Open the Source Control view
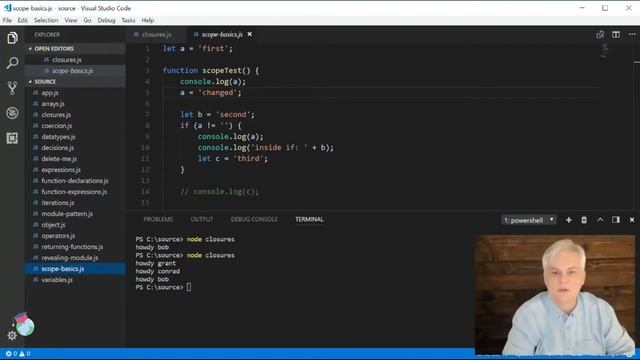Screen dimensions: 640x360 12,88
